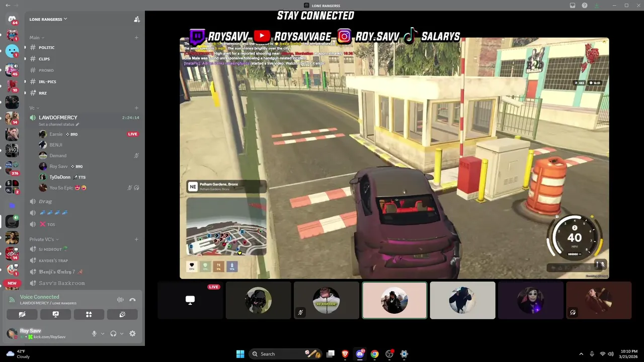This screenshot has height=362, width=644.
Task: Select the 'NO RESPONSE' avatar participant tile
Action: point(327,300)
